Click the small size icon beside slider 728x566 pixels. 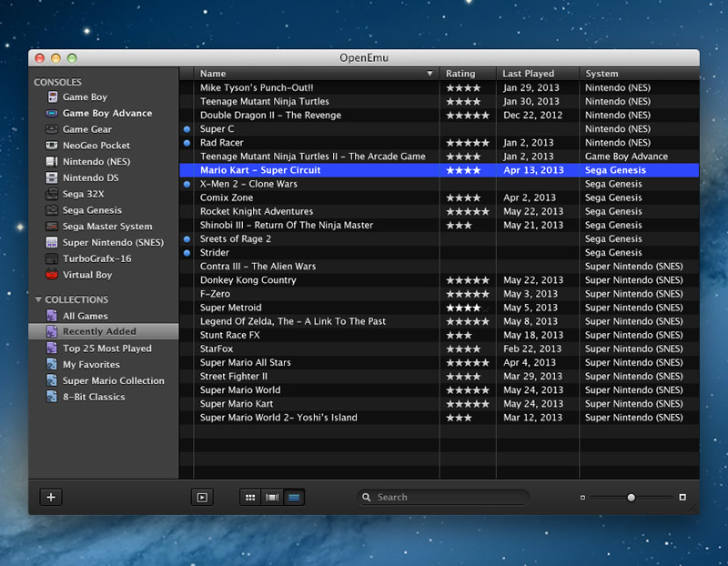582,498
